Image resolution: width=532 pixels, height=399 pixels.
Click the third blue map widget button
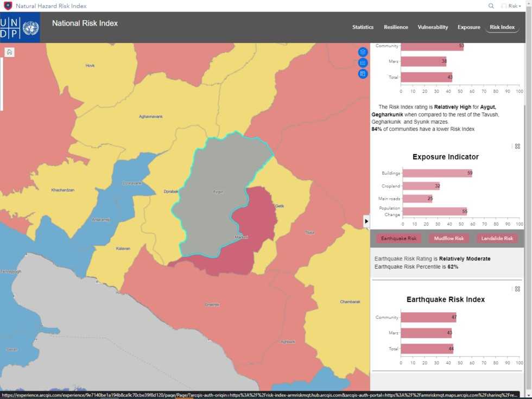(x=363, y=74)
